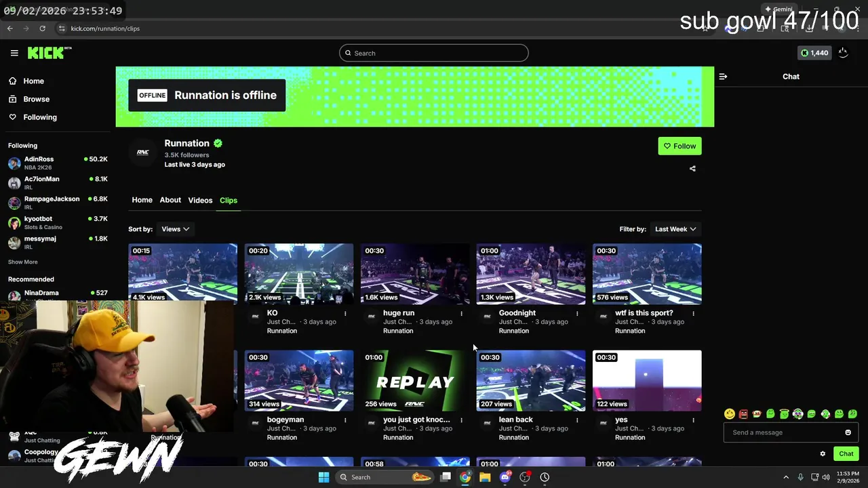Click the yellow smiley emote
The width and height of the screenshot is (868, 488).
pyautogui.click(x=730, y=413)
